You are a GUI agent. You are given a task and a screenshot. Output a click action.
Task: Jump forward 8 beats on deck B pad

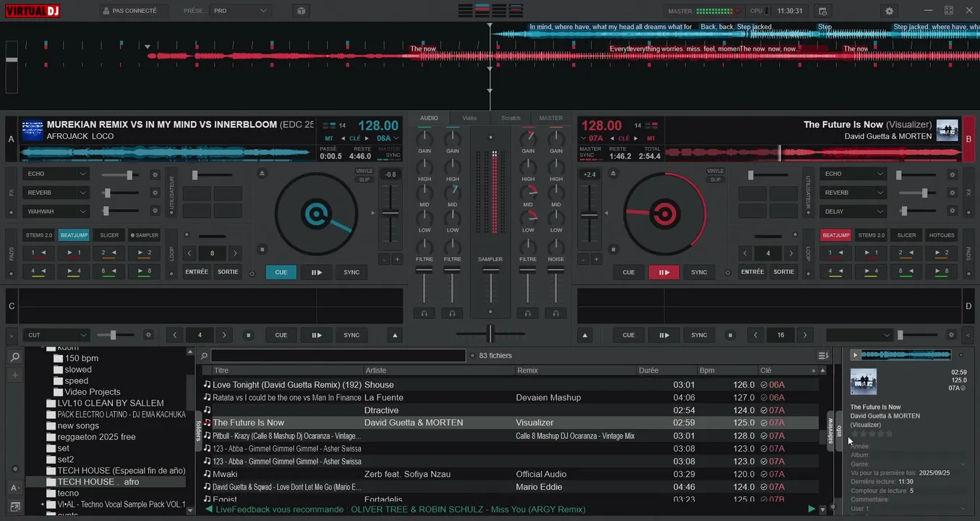tap(941, 271)
